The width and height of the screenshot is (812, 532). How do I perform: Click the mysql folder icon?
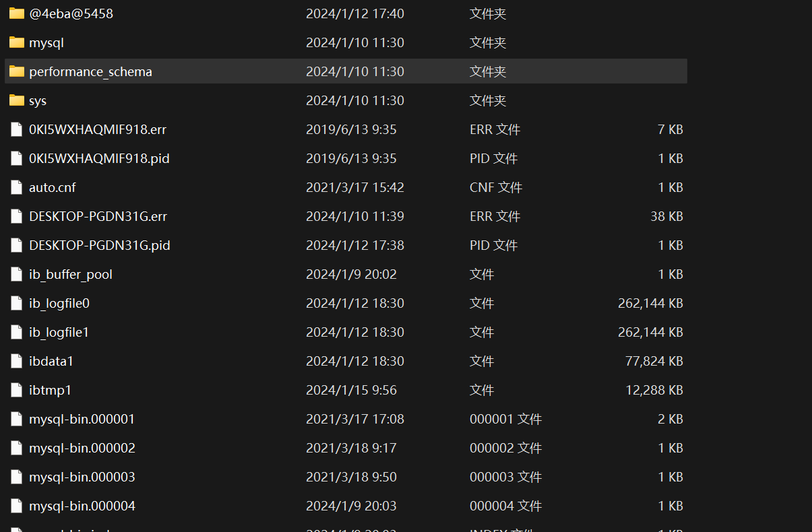tap(17, 42)
